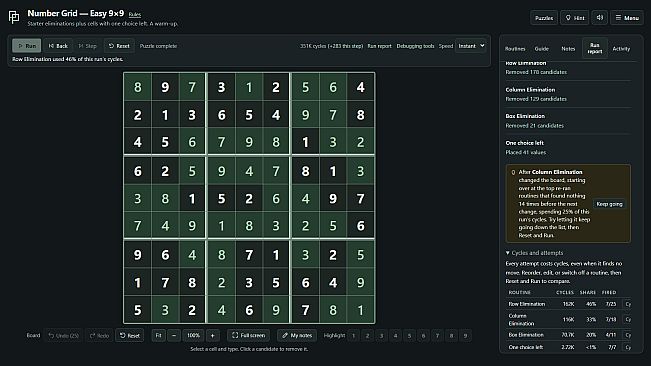This screenshot has height=366, width=651.
Task: Open the Run report link in toolbar
Action: click(379, 46)
